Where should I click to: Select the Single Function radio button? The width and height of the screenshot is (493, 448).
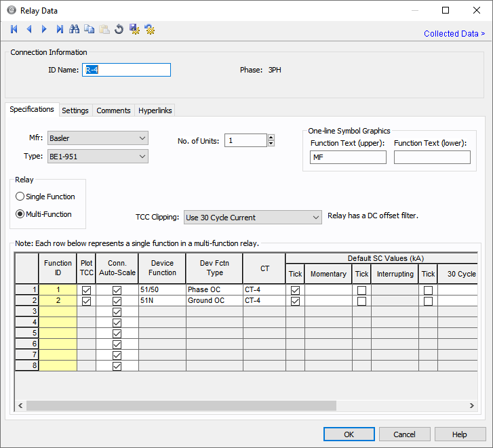[x=20, y=197]
